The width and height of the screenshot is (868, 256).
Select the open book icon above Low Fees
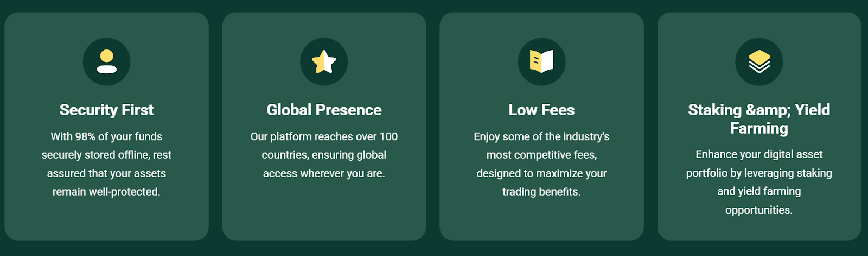pyautogui.click(x=541, y=61)
